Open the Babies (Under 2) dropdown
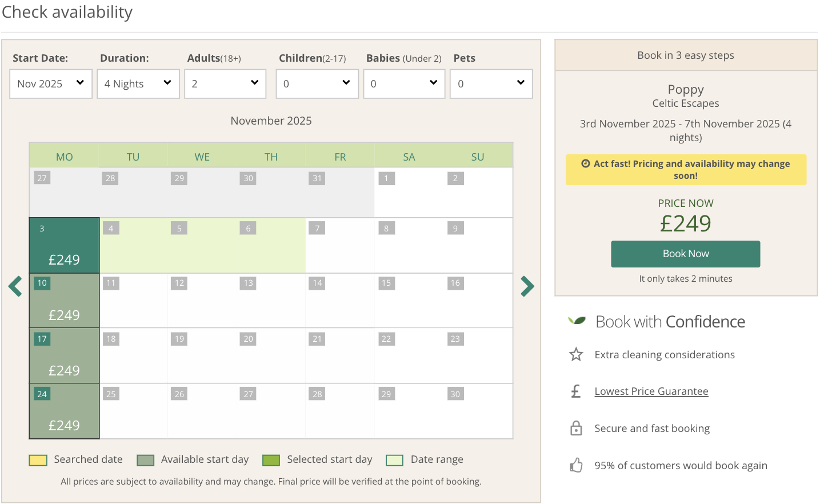 [404, 84]
